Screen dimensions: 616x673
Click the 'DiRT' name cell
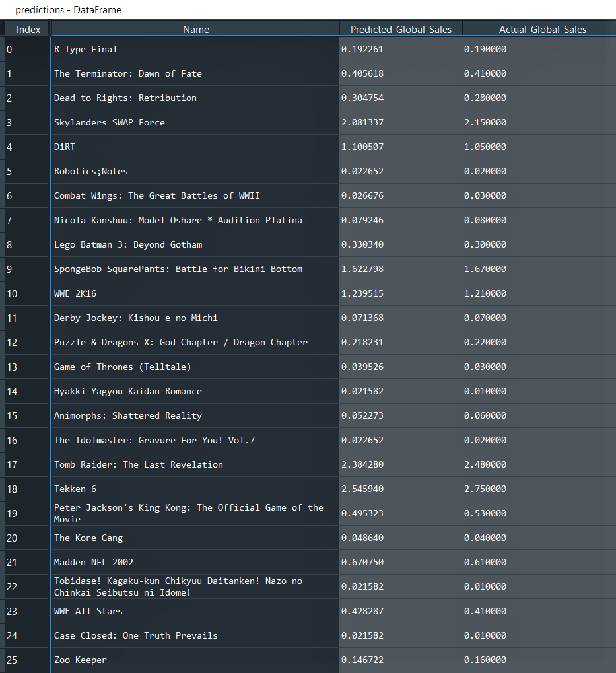(x=195, y=147)
